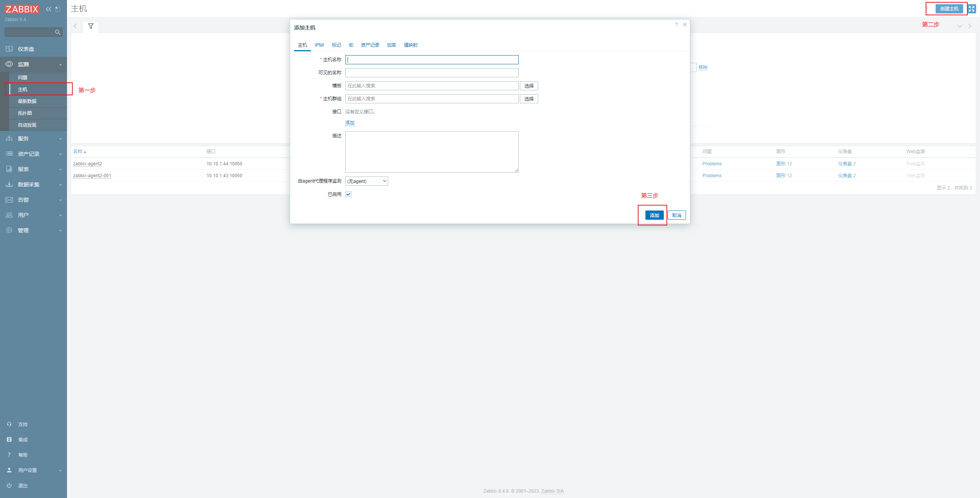980x498 pixels.
Task: Click the filter funnel icon
Action: (91, 26)
